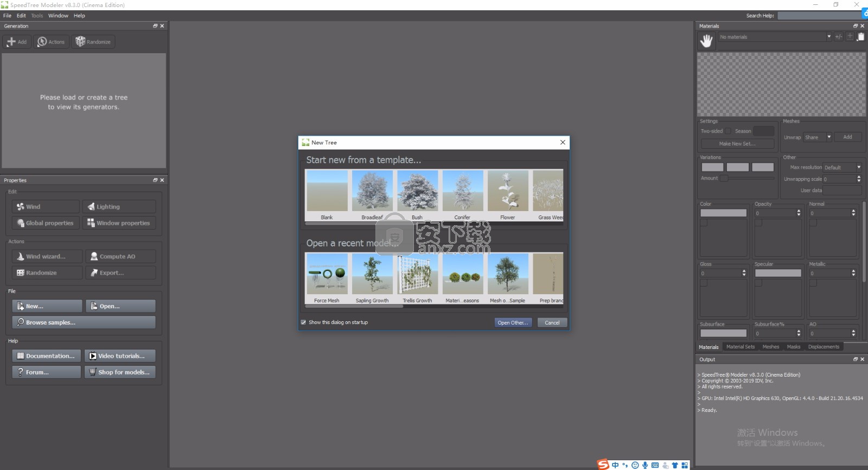Open Lighting settings in Properties
Screen dimensions: 868x470
click(x=119, y=207)
